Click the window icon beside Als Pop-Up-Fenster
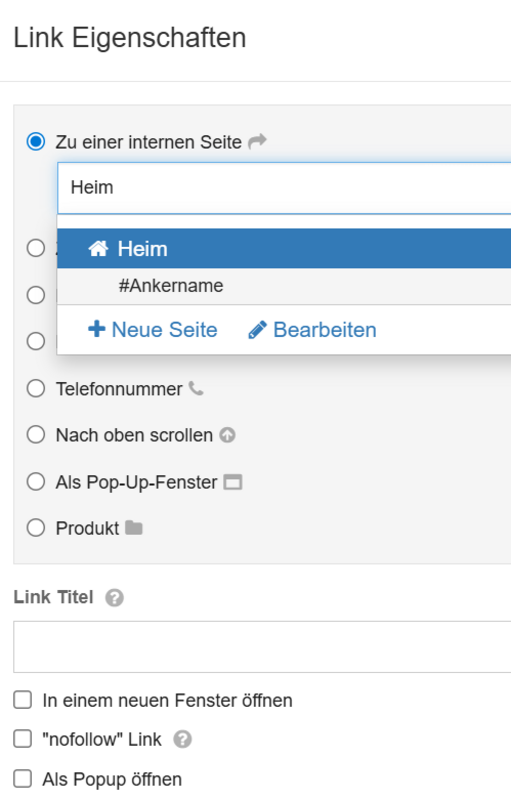511x800 pixels. tap(233, 482)
